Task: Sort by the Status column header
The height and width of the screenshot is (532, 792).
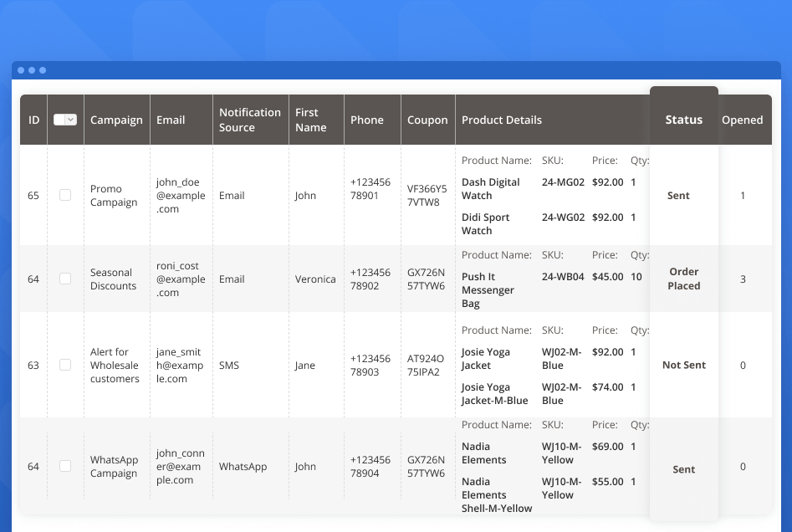Action: coord(683,120)
